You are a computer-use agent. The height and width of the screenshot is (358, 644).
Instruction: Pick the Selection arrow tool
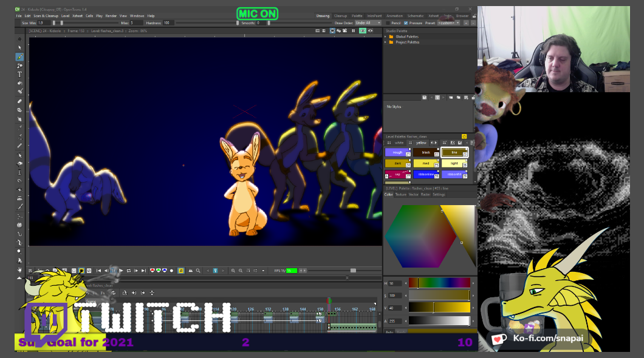pos(19,47)
